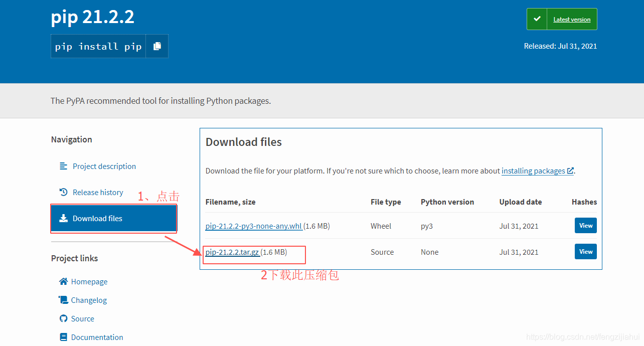Click the Source row upload date

coord(519,252)
